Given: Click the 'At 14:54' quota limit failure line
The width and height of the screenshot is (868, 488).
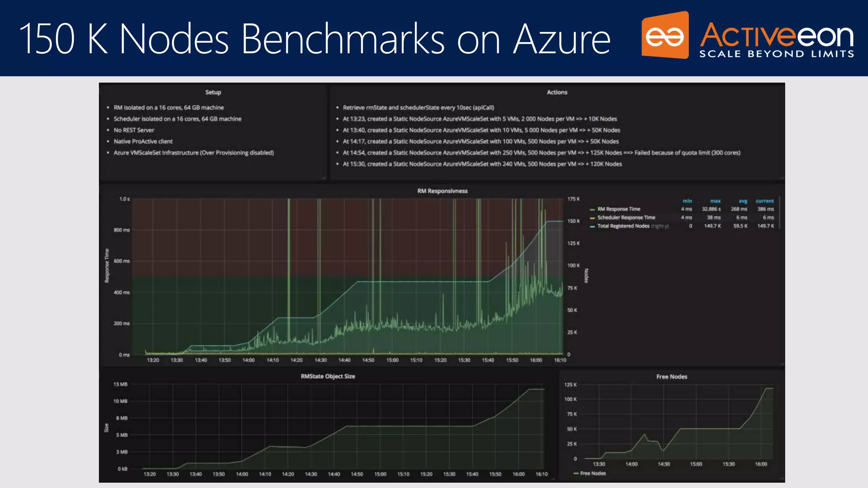Looking at the screenshot, I should (542, 153).
